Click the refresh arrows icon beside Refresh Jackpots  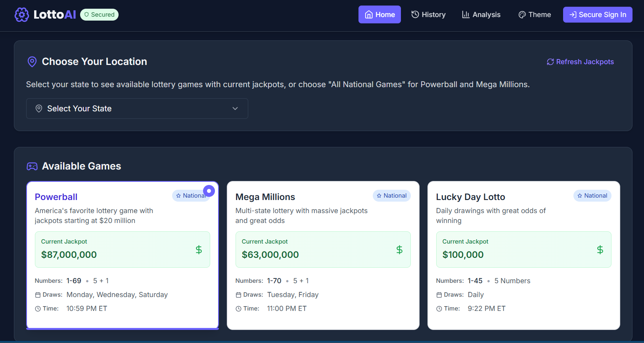click(550, 62)
